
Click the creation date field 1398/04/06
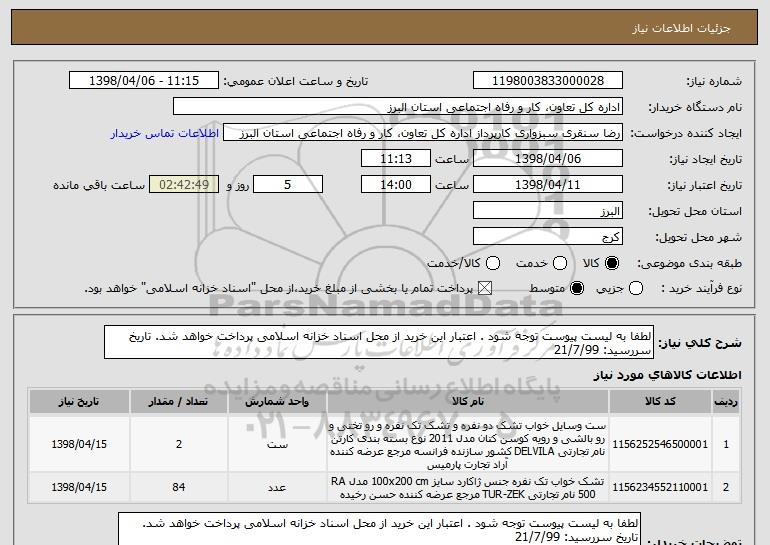(x=548, y=159)
